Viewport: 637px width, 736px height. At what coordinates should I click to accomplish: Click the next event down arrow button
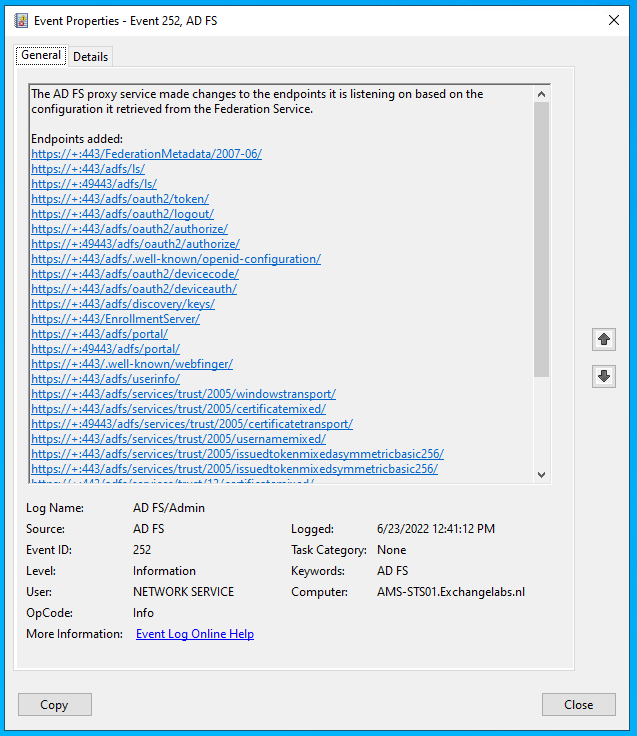603,377
